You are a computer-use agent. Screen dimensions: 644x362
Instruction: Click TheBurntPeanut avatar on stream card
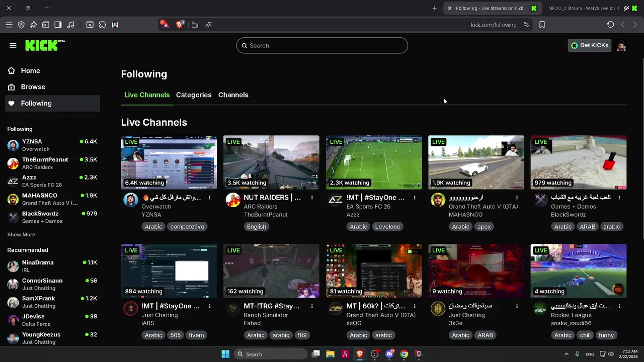click(233, 200)
